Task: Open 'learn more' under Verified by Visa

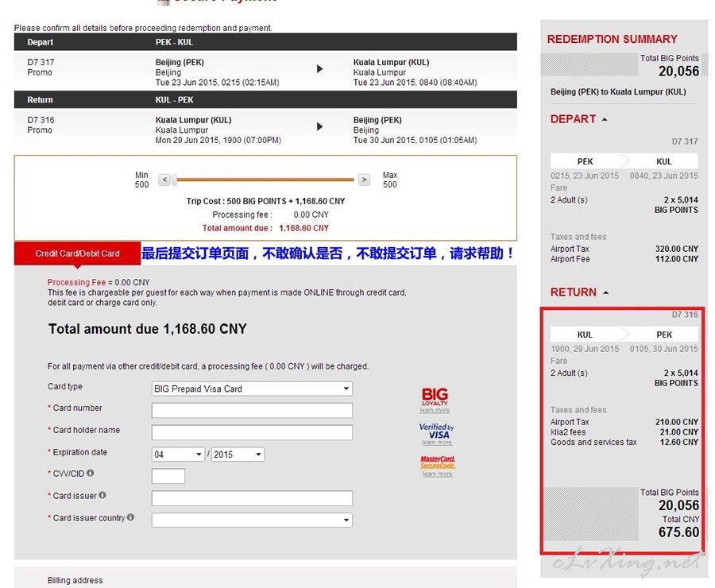Action: click(x=437, y=443)
